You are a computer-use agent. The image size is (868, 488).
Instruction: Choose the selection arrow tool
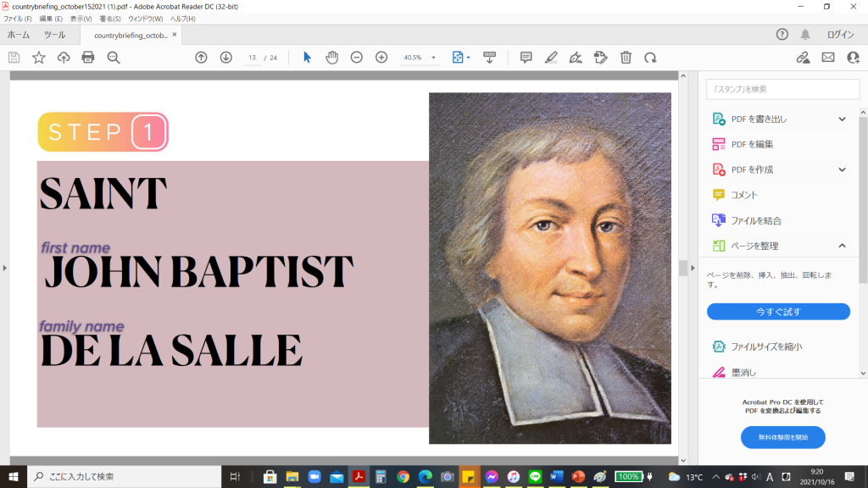pos(307,58)
